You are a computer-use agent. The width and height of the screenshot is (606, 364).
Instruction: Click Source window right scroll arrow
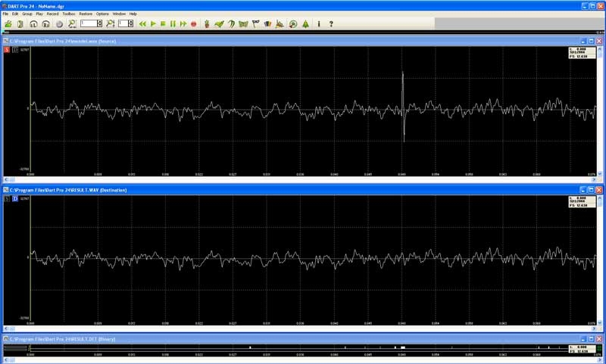point(594,179)
